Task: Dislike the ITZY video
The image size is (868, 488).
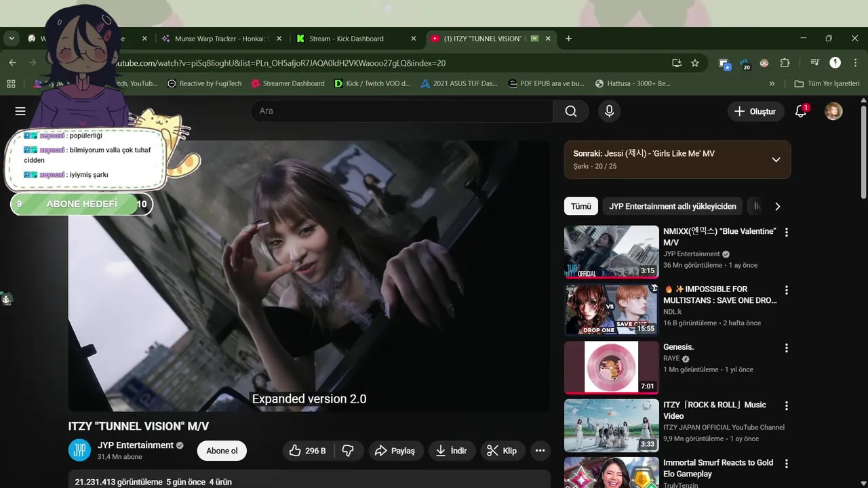Action: coord(348,451)
